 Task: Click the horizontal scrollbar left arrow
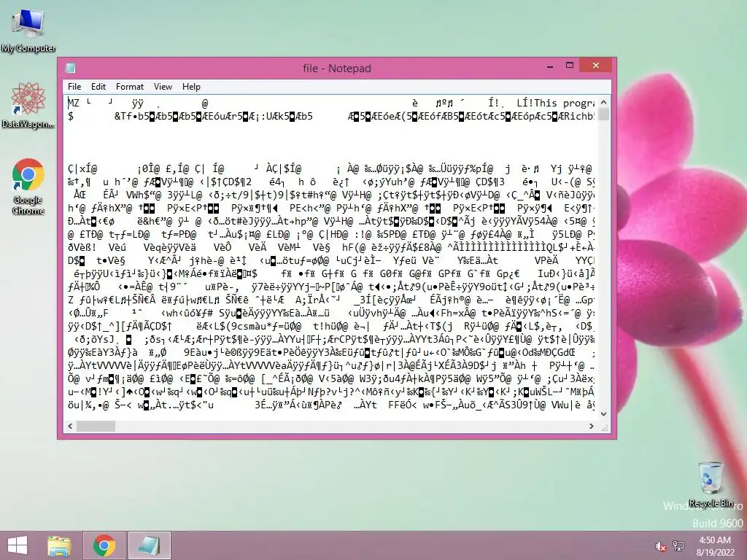pos(71,426)
